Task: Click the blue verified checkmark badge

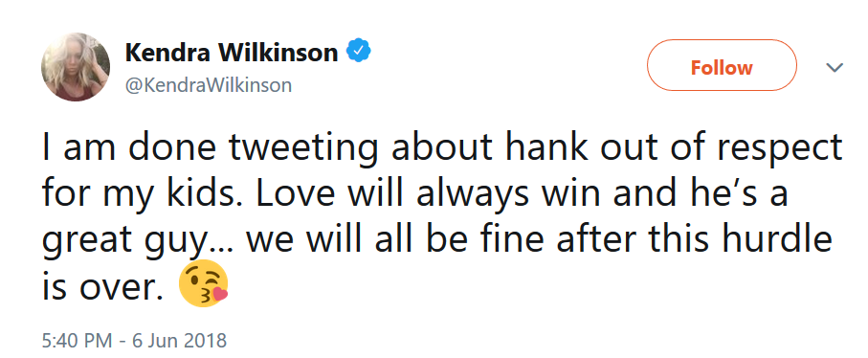Action: click(x=358, y=52)
